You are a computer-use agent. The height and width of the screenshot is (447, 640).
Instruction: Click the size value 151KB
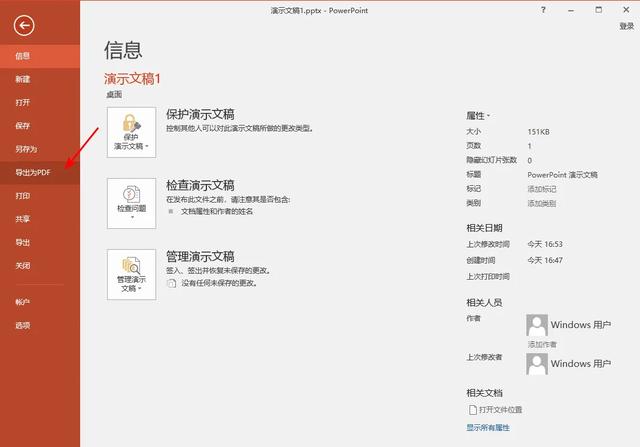(x=538, y=132)
